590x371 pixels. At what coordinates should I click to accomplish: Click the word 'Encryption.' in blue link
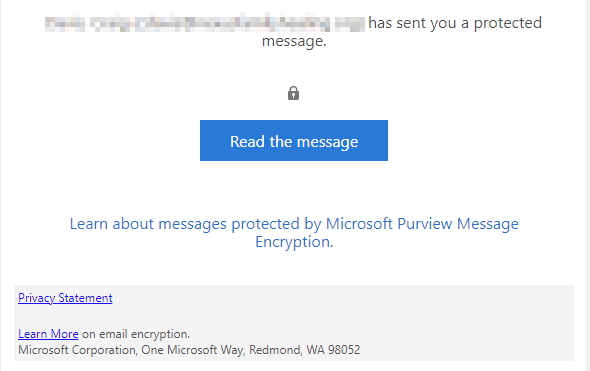coord(294,242)
